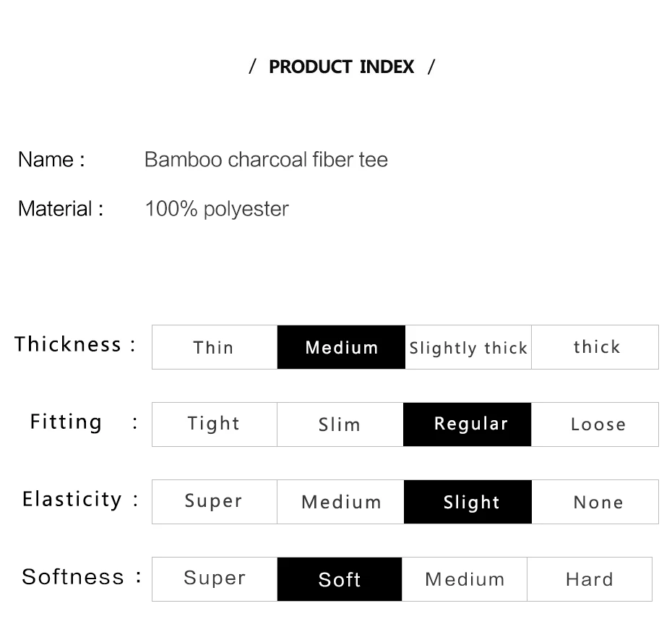
Task: Choose Super in the Softness row
Action: 215,579
